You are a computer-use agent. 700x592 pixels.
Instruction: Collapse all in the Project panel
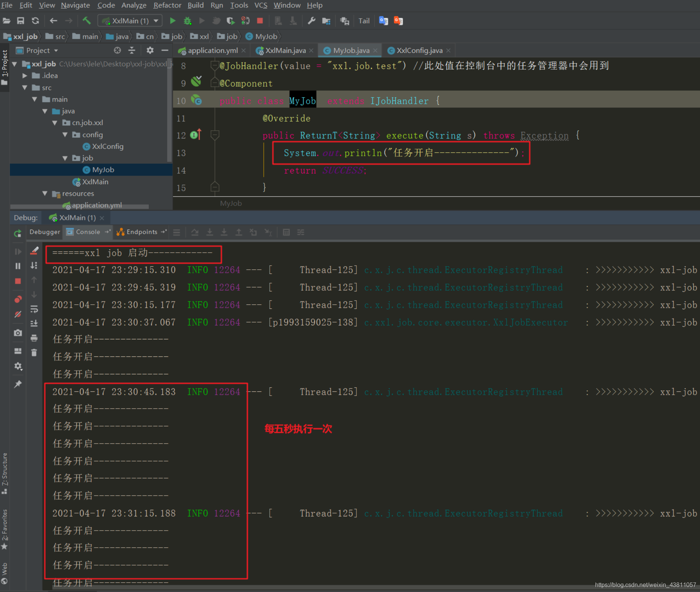(132, 50)
